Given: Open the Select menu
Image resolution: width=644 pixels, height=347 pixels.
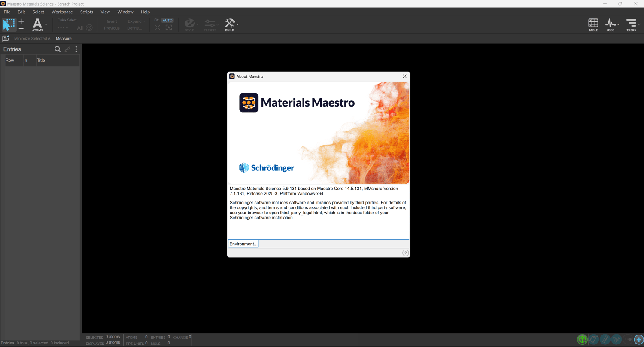Looking at the screenshot, I should 38,12.
